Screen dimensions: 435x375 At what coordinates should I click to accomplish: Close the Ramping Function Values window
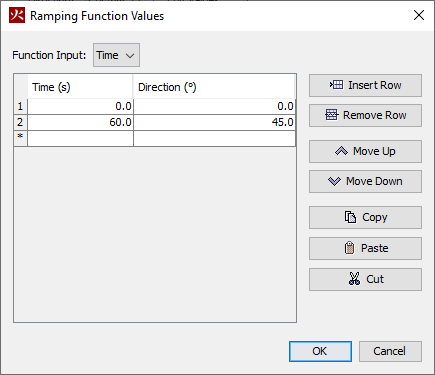click(419, 15)
